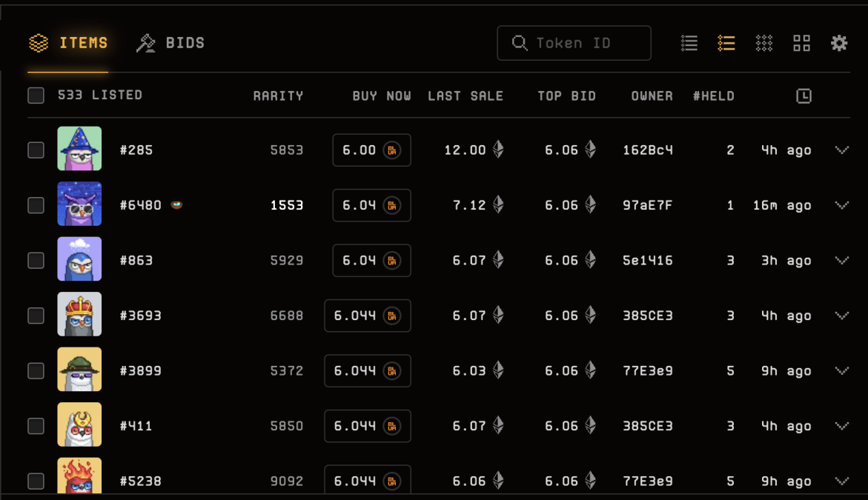Image resolution: width=868 pixels, height=500 pixels.
Task: Sort by the LAST SALE column header
Action: coord(466,96)
